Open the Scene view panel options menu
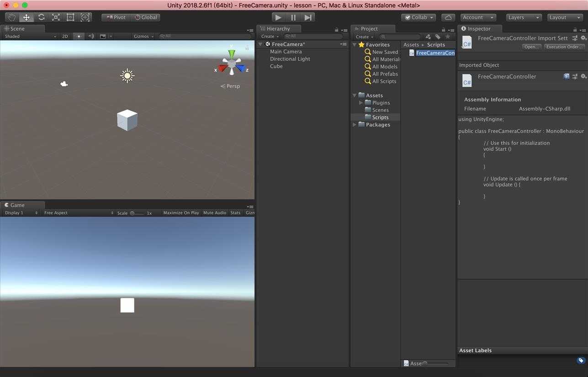Image resolution: width=588 pixels, height=377 pixels. pyautogui.click(x=250, y=30)
